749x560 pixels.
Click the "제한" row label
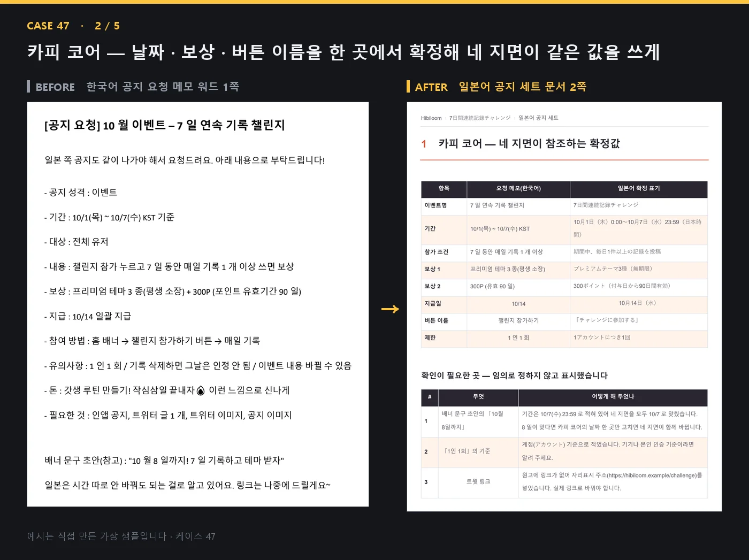[x=430, y=337]
